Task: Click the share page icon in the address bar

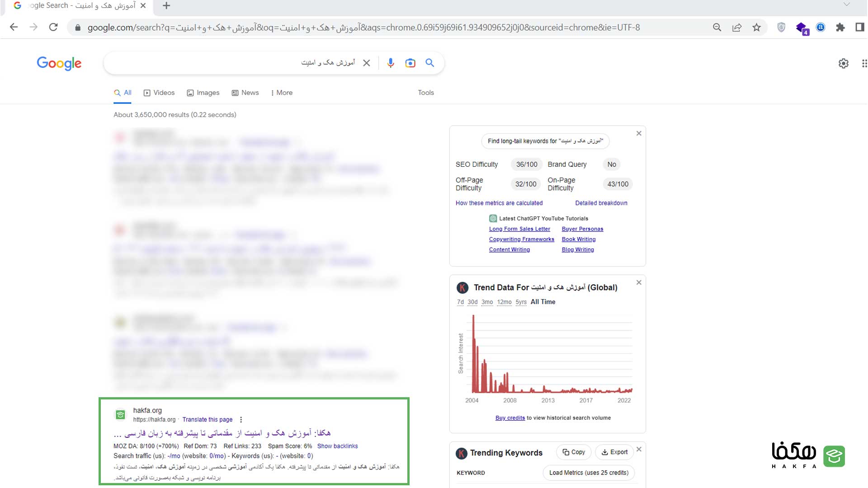Action: pos(737,28)
